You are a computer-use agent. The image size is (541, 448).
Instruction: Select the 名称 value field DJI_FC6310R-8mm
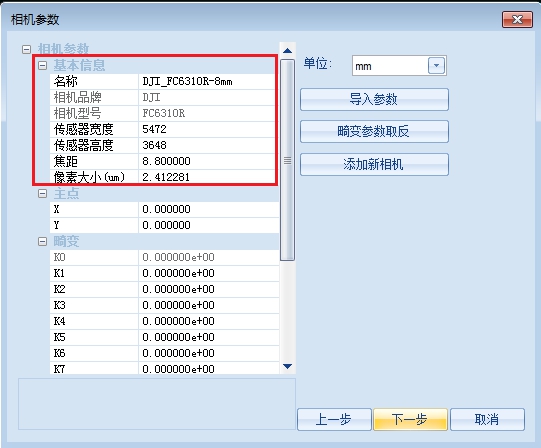tap(207, 81)
